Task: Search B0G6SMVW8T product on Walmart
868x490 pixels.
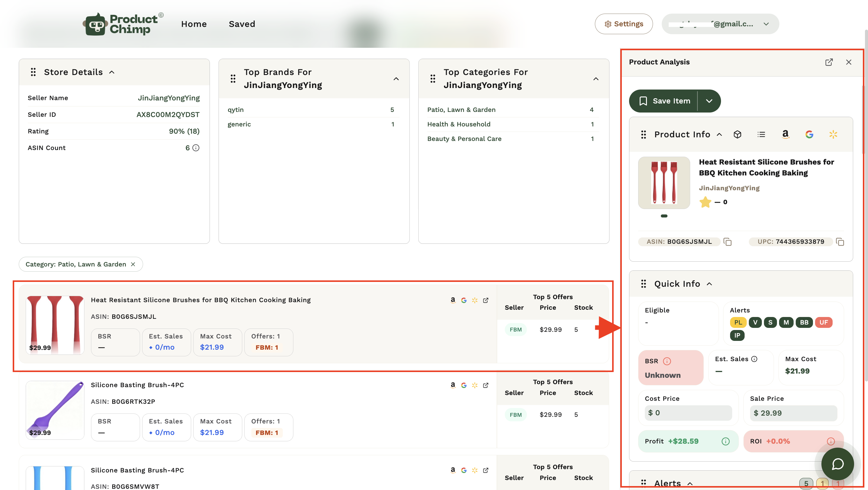Action: pos(475,470)
